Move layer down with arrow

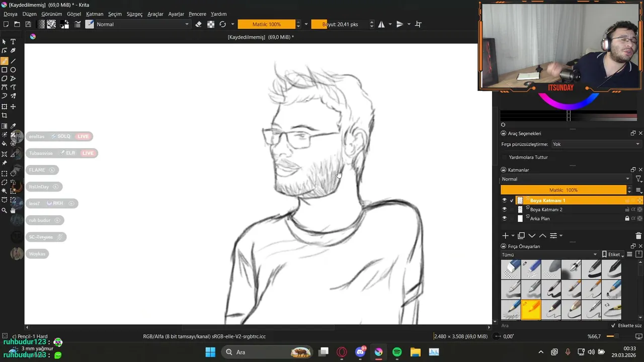click(532, 236)
